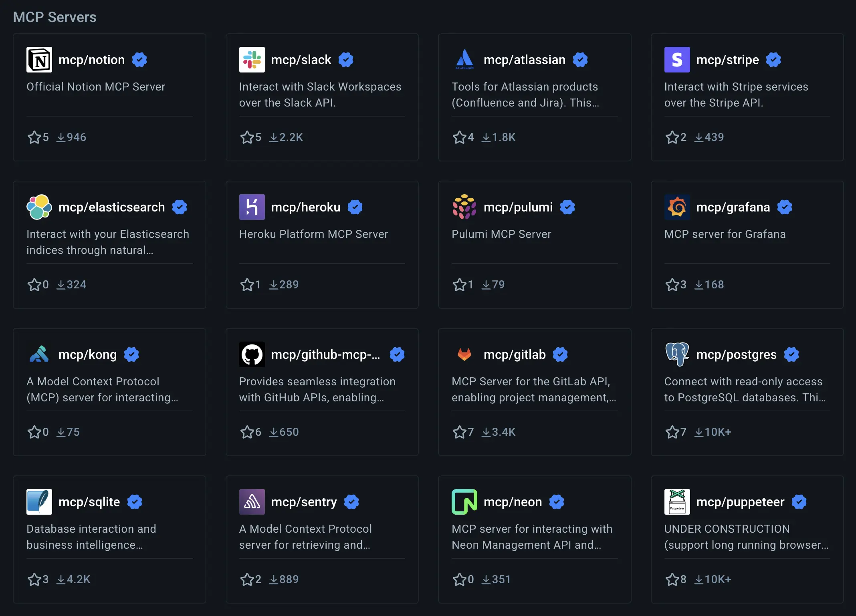856x616 pixels.
Task: Click the star icon on mcp/gitlab card
Action: [459, 432]
